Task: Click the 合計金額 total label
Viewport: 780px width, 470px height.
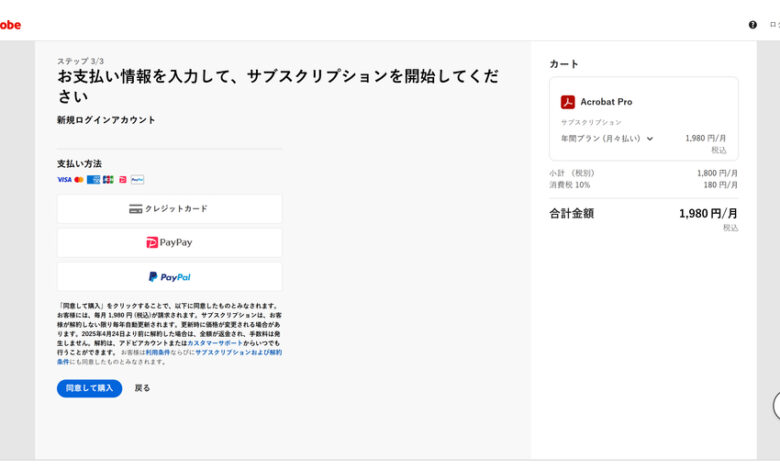Action: (x=571, y=214)
